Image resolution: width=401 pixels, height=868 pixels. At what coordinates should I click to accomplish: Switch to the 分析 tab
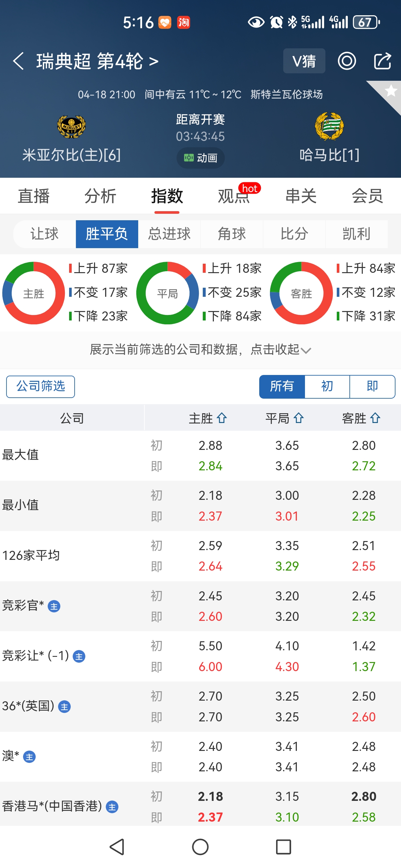100,196
